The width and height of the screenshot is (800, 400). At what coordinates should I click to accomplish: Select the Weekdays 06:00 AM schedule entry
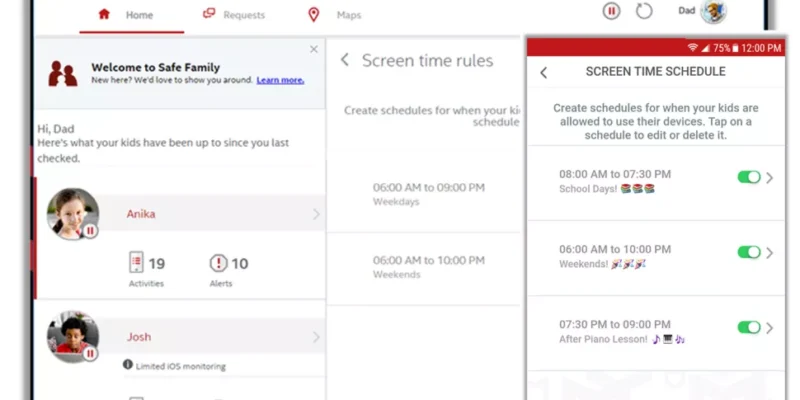pos(428,194)
